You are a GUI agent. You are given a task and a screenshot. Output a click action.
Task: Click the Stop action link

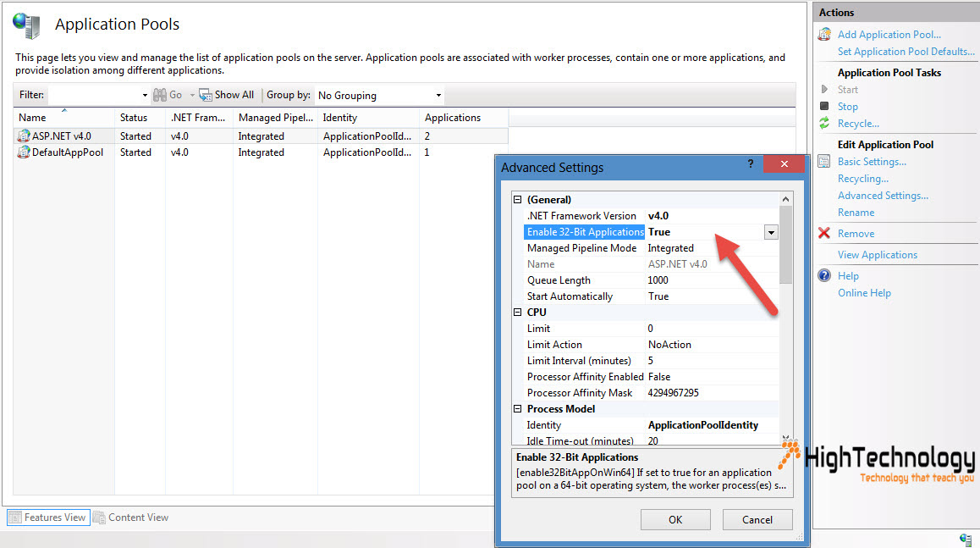pos(847,107)
